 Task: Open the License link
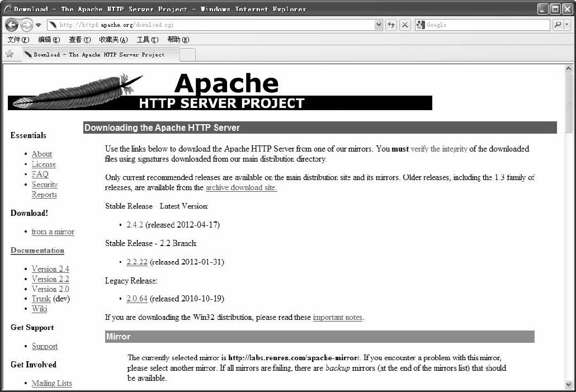point(44,164)
